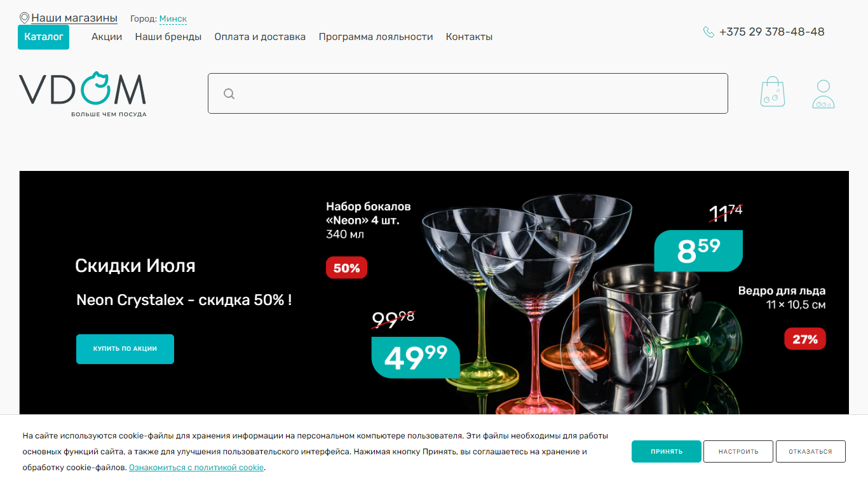Open Наши бренды page

click(168, 37)
